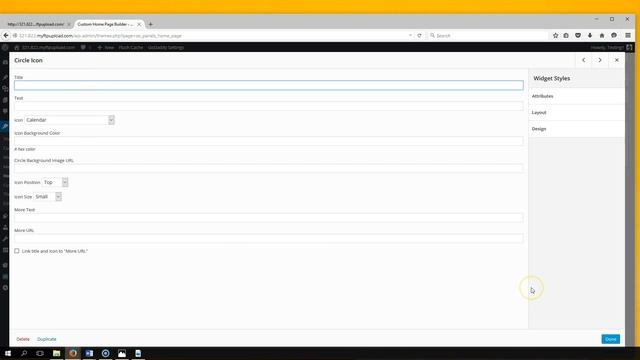The width and height of the screenshot is (640, 360).
Task: Go to next widget with right chevron
Action: click(600, 60)
